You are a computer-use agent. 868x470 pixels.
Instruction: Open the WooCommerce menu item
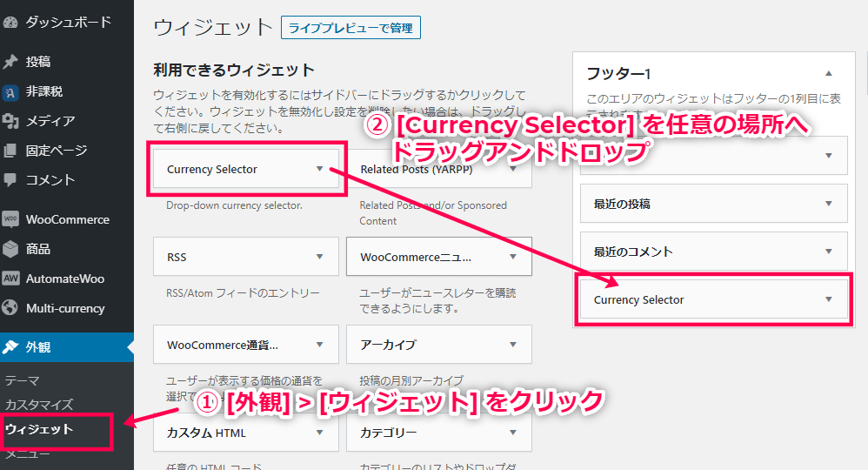click(67, 219)
